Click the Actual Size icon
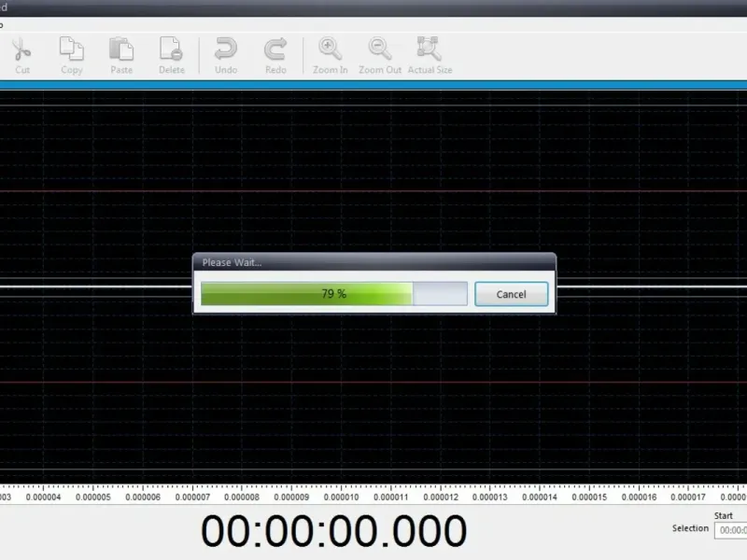This screenshot has width=747, height=560. [x=430, y=49]
